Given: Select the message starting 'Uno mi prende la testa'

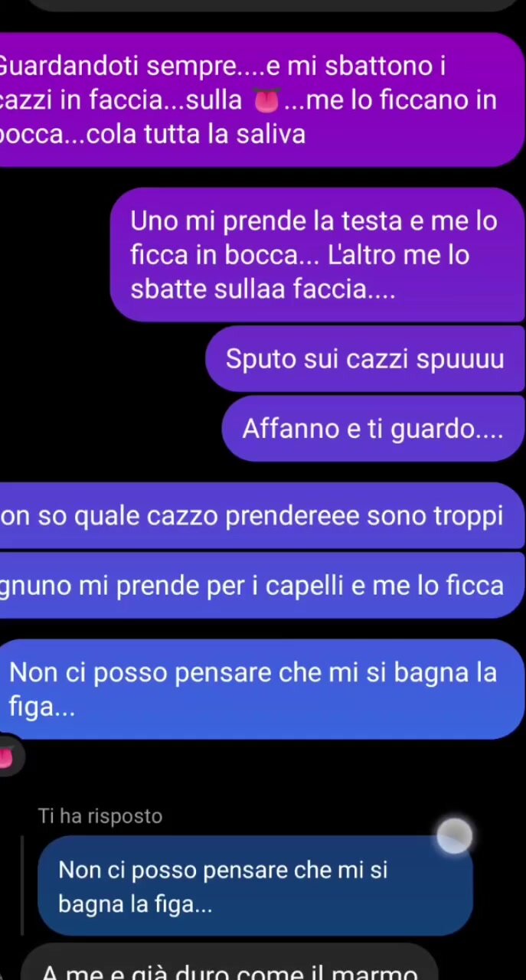Looking at the screenshot, I should 317,254.
